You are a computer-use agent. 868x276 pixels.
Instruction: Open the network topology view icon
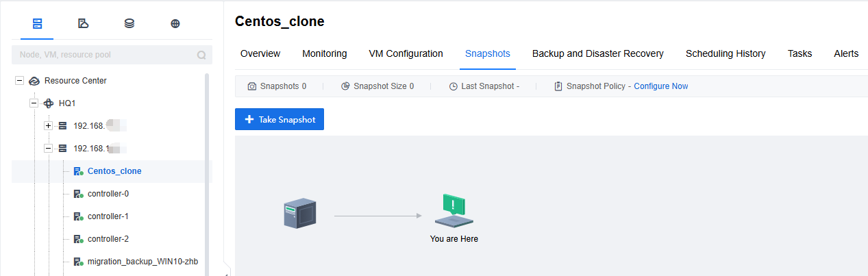(x=84, y=24)
